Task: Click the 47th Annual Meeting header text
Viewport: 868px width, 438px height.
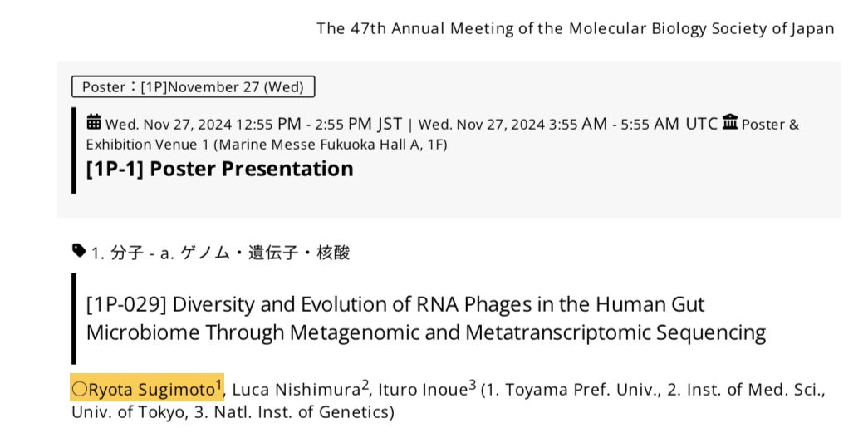Action: pos(575,28)
